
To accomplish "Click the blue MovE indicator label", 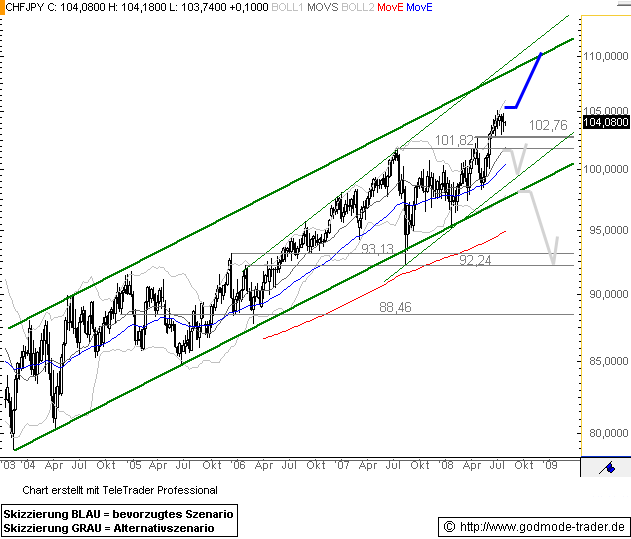I will [x=419, y=7].
